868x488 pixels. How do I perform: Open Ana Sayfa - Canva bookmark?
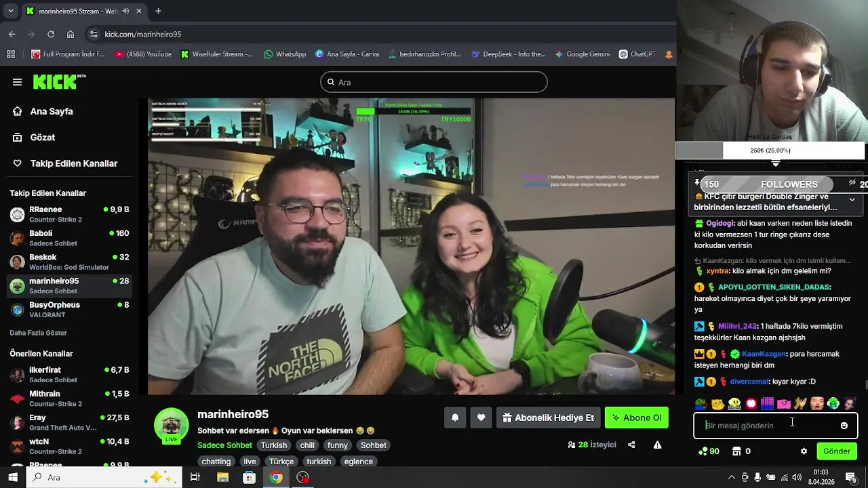[347, 54]
